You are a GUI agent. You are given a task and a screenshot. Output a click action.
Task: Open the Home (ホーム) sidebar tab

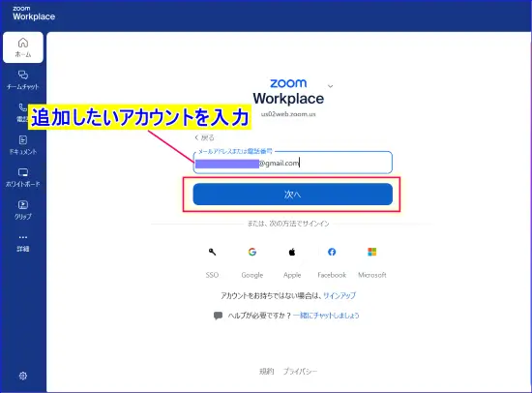click(23, 47)
